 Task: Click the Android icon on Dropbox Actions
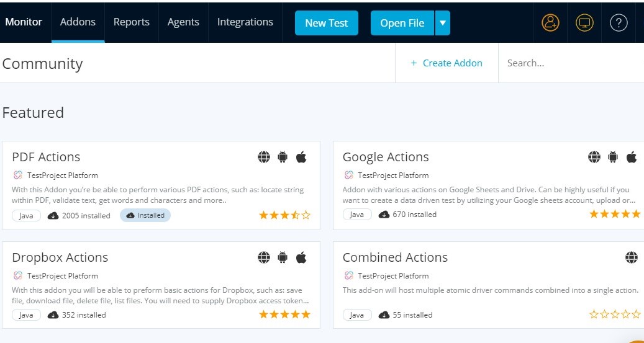(x=283, y=257)
